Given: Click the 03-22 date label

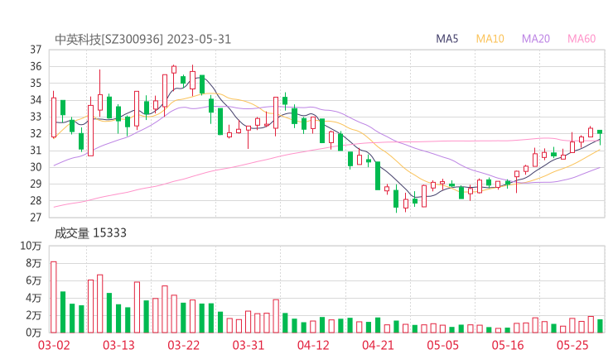Looking at the screenshot, I should [183, 345].
